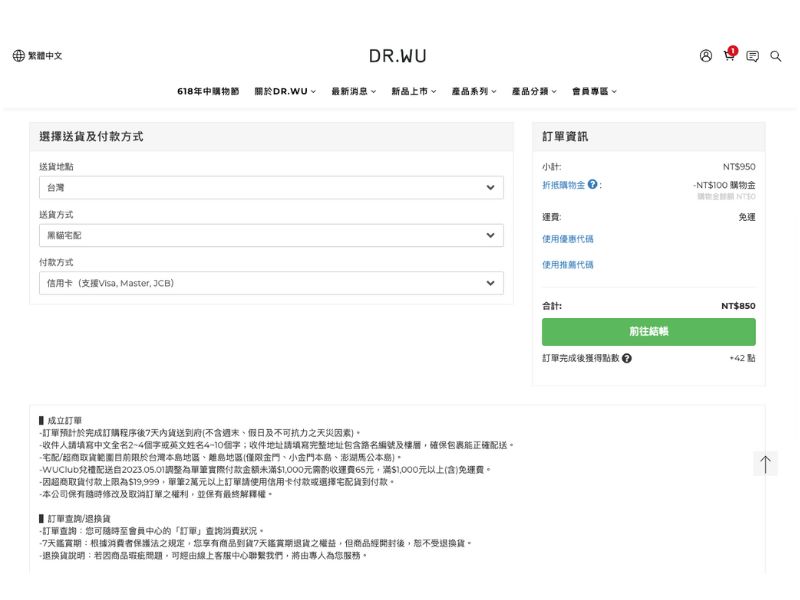Viewport: 800px width, 600px height.
Task: Expand the 關於DR.WU menu
Action: pos(285,91)
